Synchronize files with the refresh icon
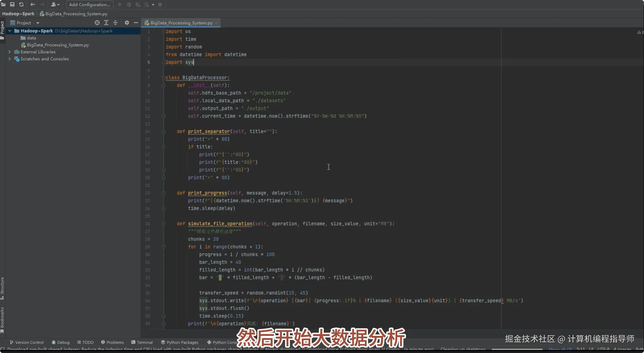 pos(21,4)
